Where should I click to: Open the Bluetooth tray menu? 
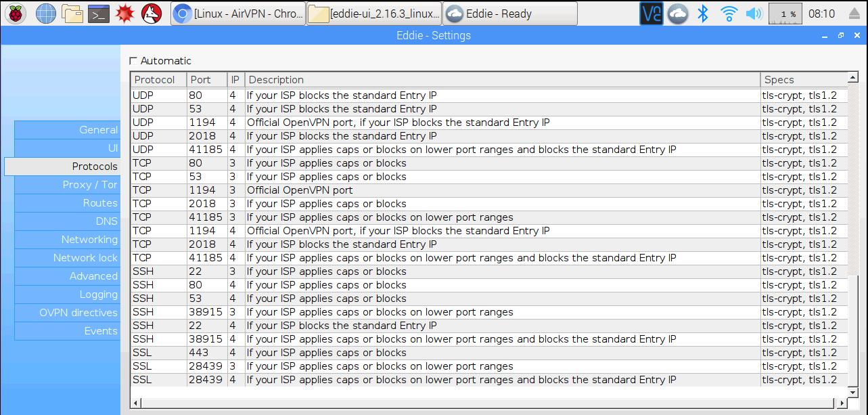coord(703,13)
